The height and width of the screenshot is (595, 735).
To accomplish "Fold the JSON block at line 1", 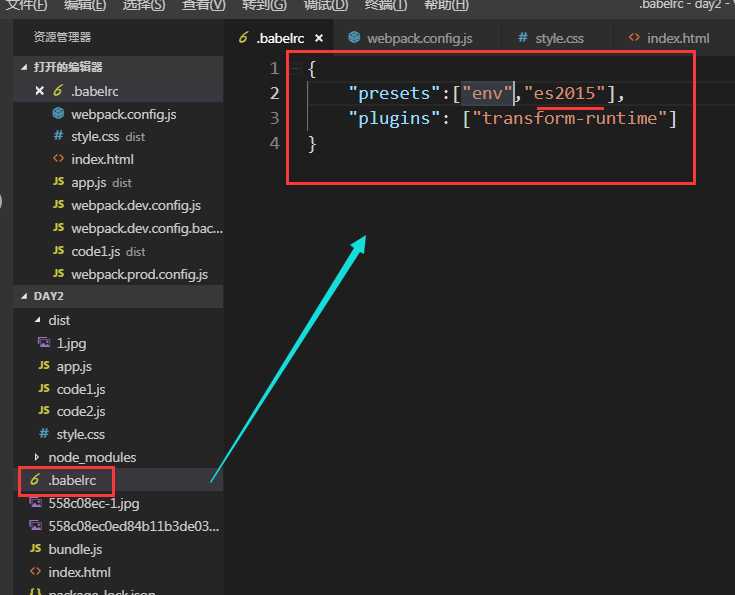I will coord(292,69).
